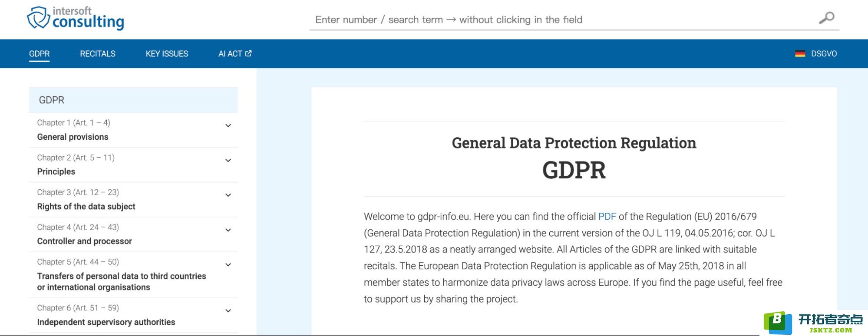Expand Chapter 3 Rights of data subject chevron
Screen dimensions: 868x336
pyautogui.click(x=228, y=195)
